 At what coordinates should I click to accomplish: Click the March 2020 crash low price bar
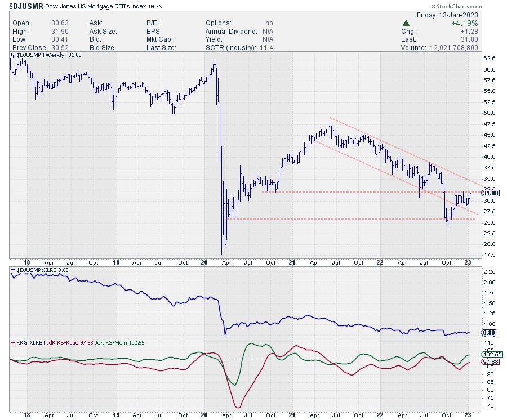(x=222, y=218)
